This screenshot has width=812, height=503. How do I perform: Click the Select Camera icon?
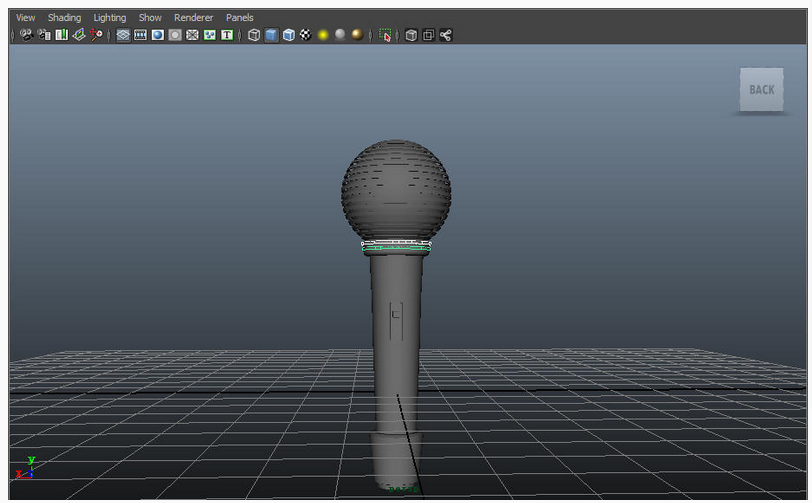click(x=26, y=35)
